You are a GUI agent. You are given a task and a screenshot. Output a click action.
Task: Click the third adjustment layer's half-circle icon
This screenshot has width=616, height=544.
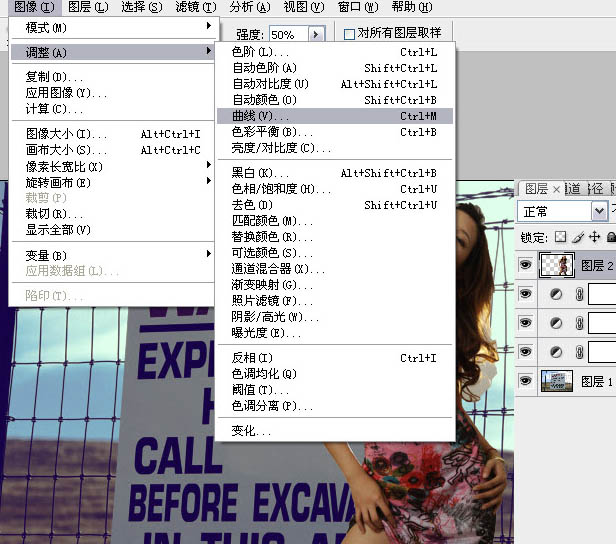pyautogui.click(x=553, y=352)
